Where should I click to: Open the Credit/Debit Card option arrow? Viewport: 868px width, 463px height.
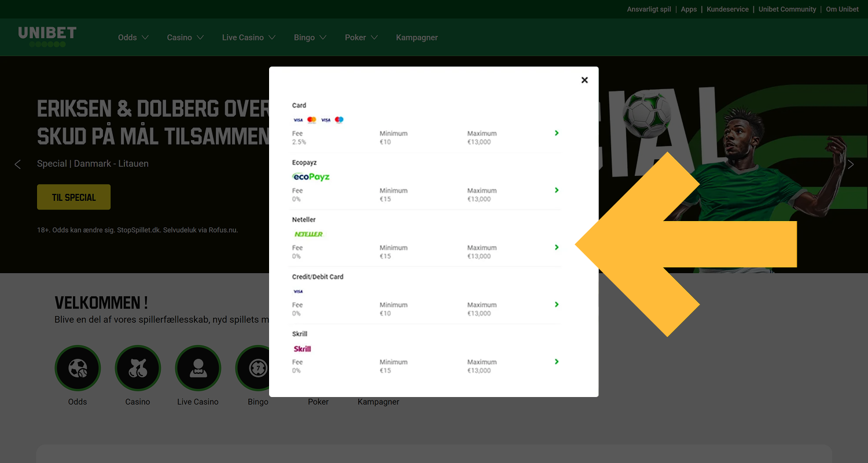pyautogui.click(x=557, y=304)
